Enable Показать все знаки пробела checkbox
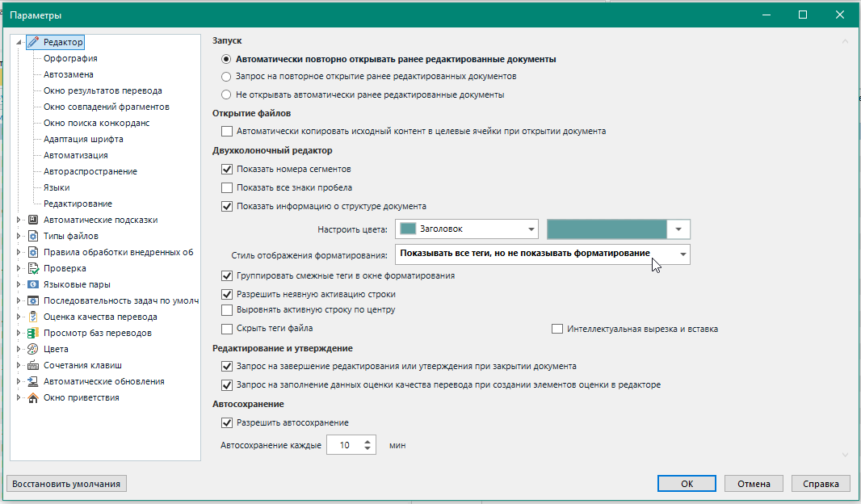861x504 pixels. [227, 187]
